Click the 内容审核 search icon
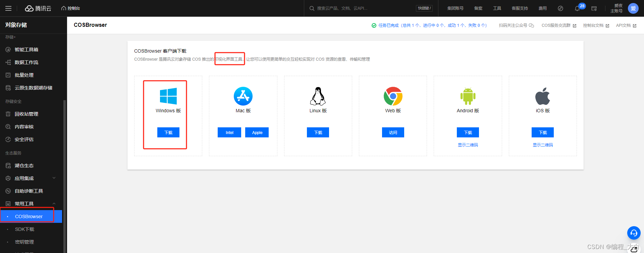 point(8,127)
